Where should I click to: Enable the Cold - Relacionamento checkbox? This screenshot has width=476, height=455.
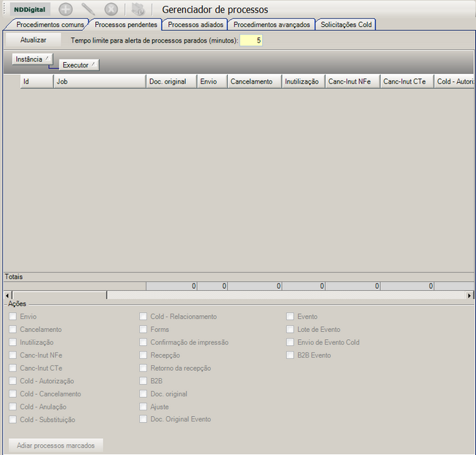(144, 317)
